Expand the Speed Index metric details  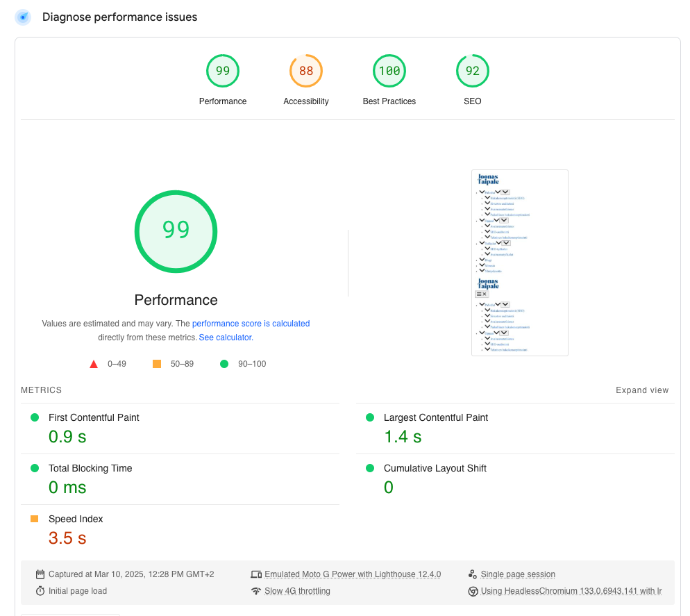(76, 519)
